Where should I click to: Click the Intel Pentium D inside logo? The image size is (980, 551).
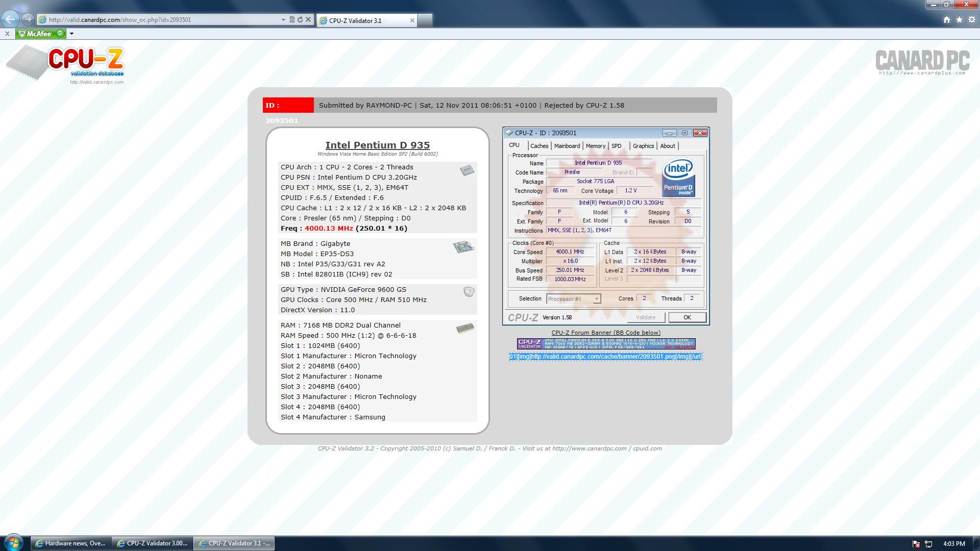pos(678,177)
